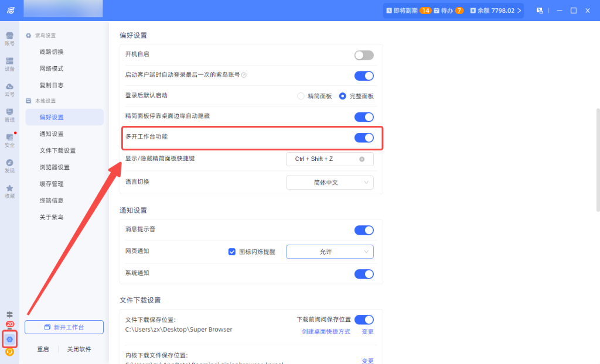The width and height of the screenshot is (600, 364).
Task: Click the settings gear icon in sidebar
Action: tap(9, 339)
